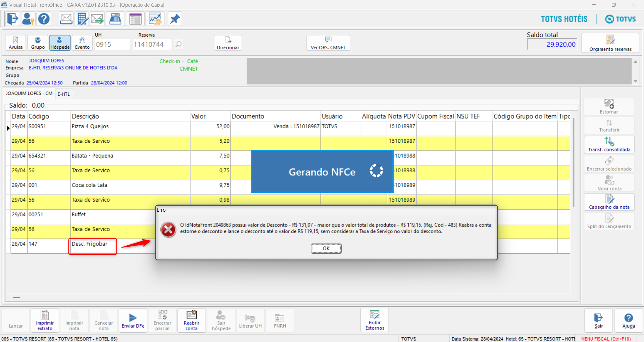
Task: Click Imprimir nota
Action: point(74,320)
